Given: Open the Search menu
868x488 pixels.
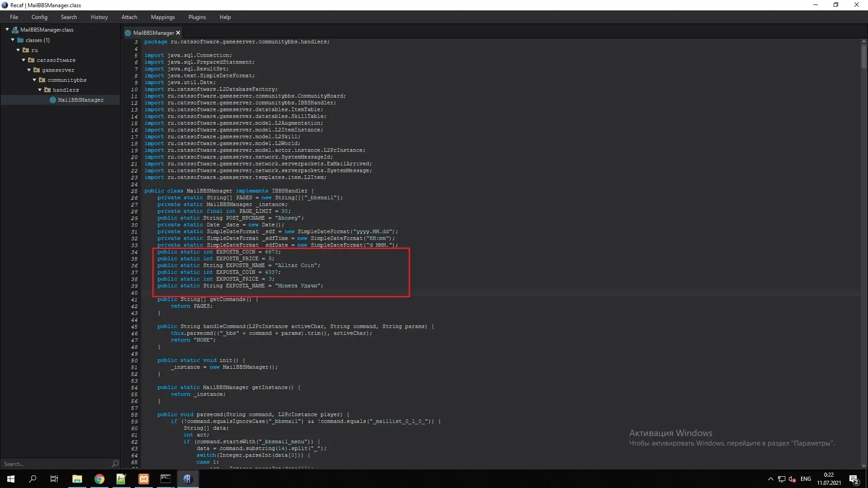Looking at the screenshot, I should 69,17.
